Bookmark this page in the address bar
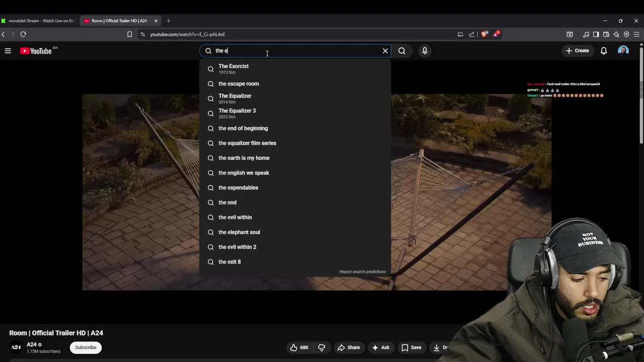 (129, 34)
